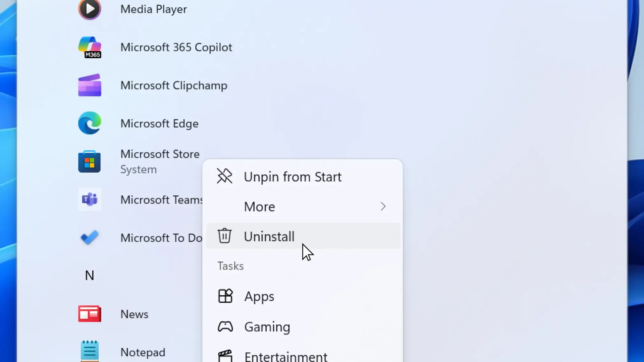The width and height of the screenshot is (644, 362).
Task: Click the News label
Action: (134, 314)
